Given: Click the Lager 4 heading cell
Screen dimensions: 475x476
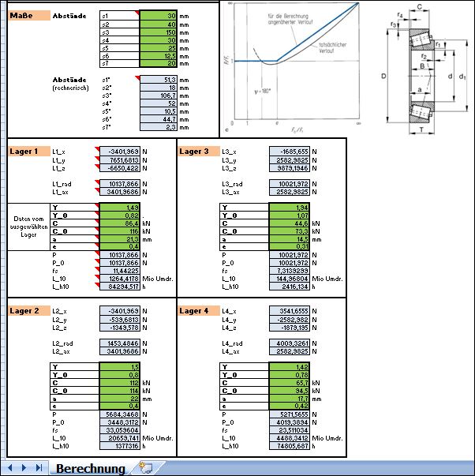Looking at the screenshot, I should coord(198,311).
